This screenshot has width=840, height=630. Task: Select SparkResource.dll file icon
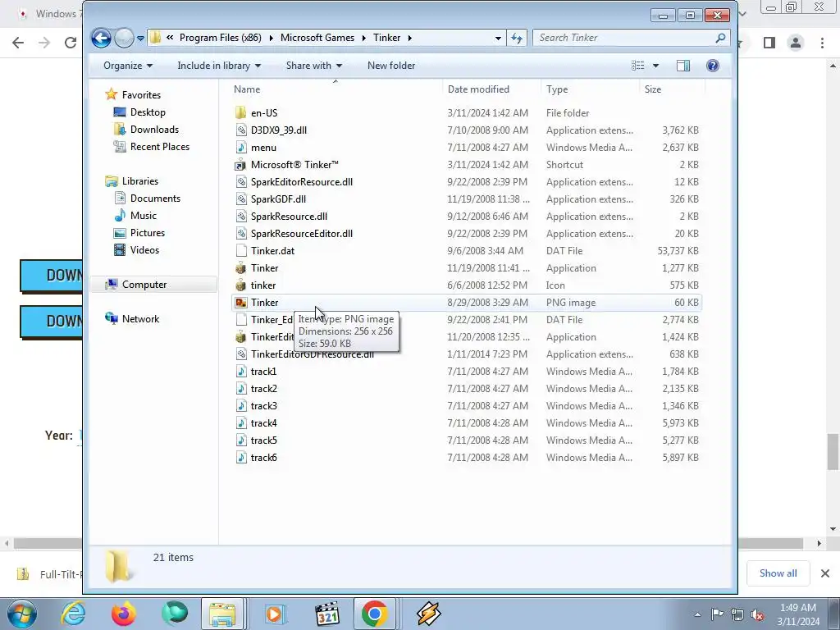click(x=241, y=217)
